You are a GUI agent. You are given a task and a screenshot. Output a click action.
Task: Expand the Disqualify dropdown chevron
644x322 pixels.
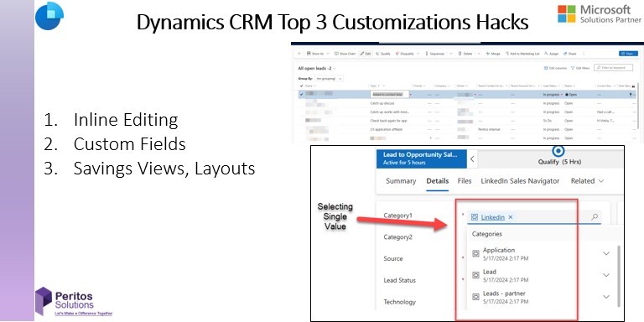[x=418, y=54]
